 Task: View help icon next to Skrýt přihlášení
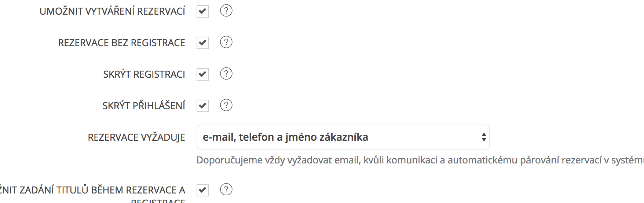coord(226,105)
